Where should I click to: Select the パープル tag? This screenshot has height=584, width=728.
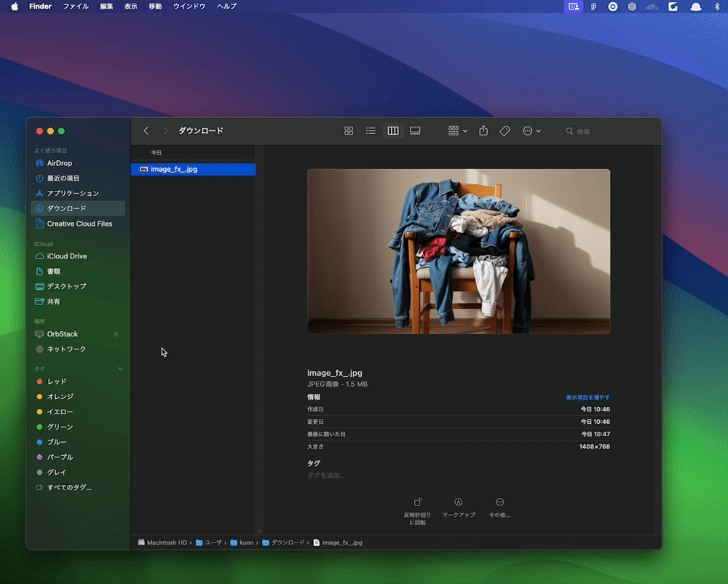(78, 457)
